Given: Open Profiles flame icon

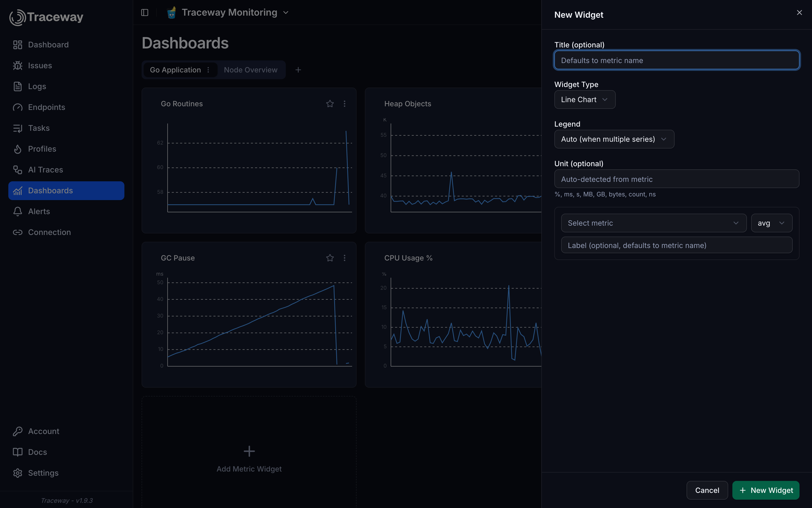Looking at the screenshot, I should coord(17,149).
